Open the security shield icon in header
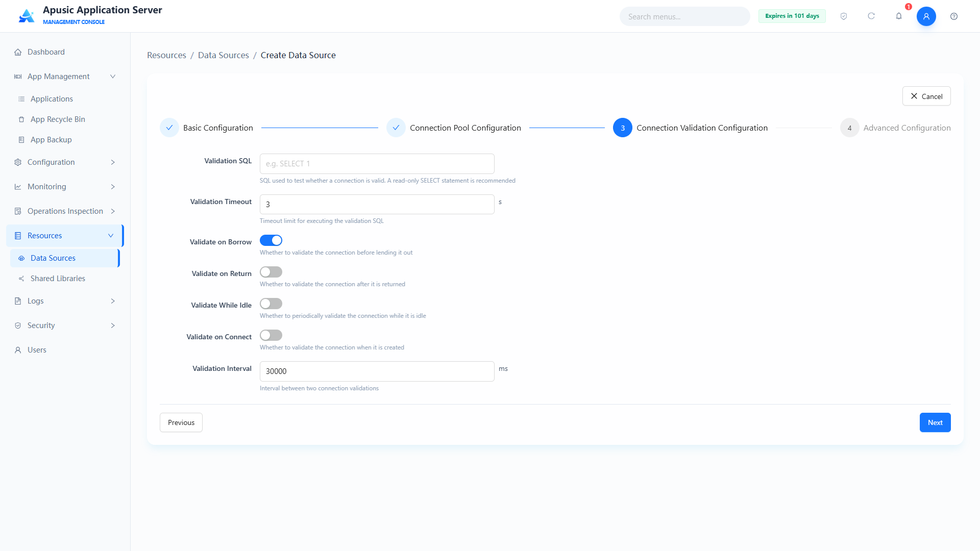The height and width of the screenshot is (551, 980). [x=844, y=16]
